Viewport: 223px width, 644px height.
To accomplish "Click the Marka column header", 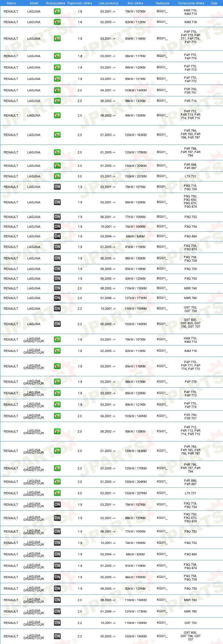I will [11, 3].
